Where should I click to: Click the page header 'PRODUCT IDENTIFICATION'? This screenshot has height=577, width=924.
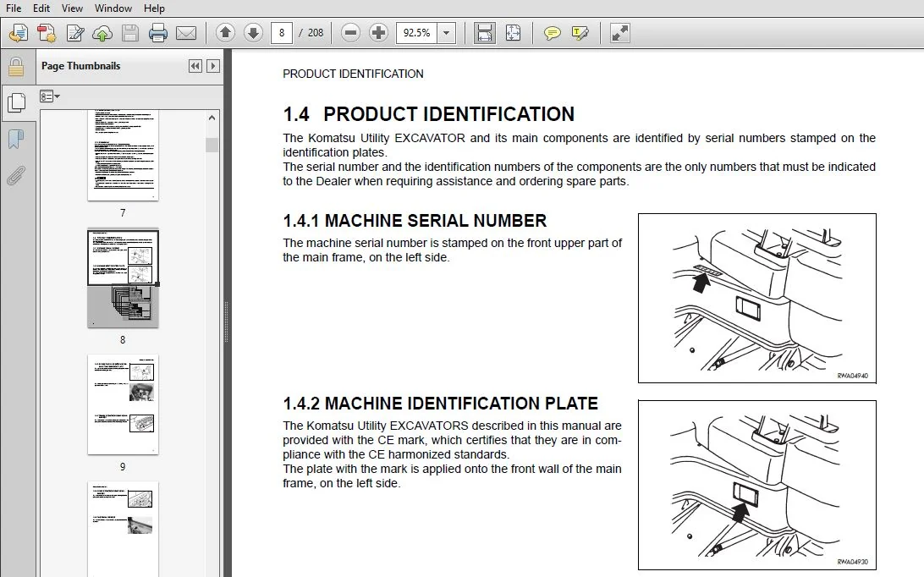coord(353,74)
